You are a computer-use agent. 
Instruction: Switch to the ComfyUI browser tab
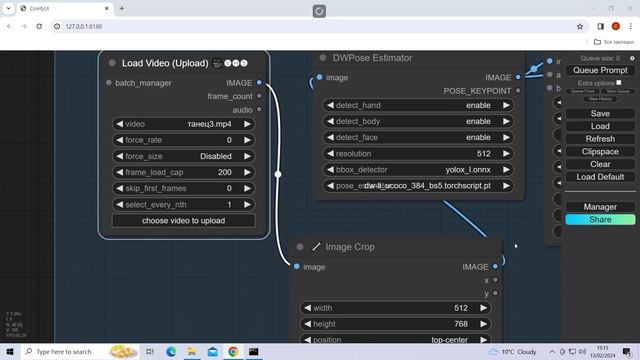[x=64, y=9]
